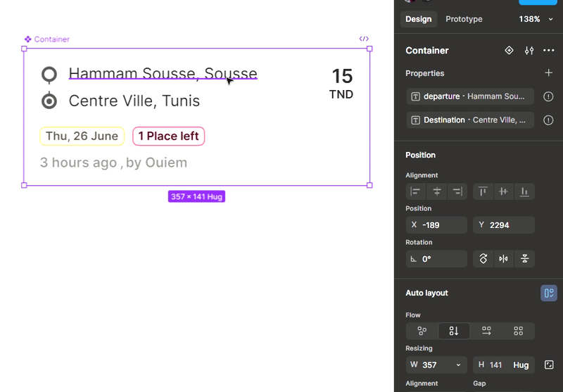The height and width of the screenshot is (392, 563).
Task: Align right alignment icon
Action: point(457,191)
